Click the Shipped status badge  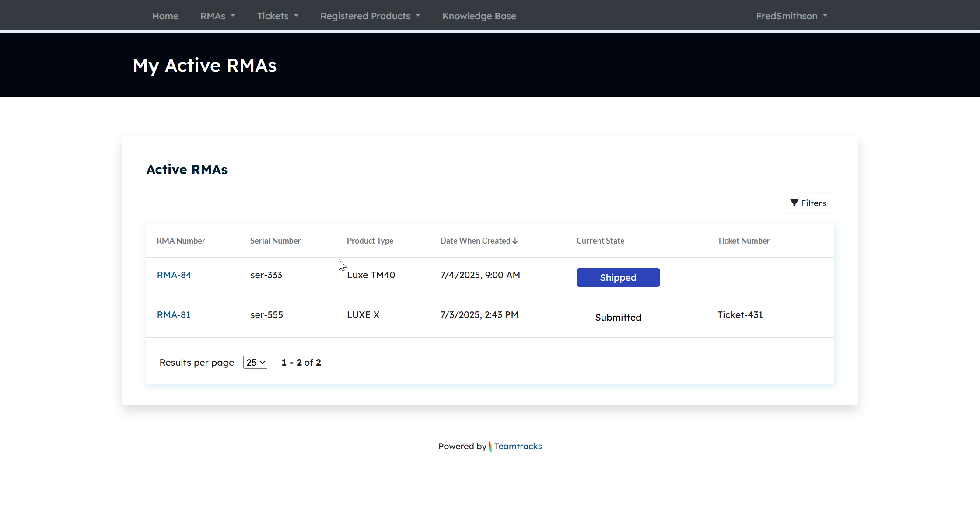coord(618,278)
